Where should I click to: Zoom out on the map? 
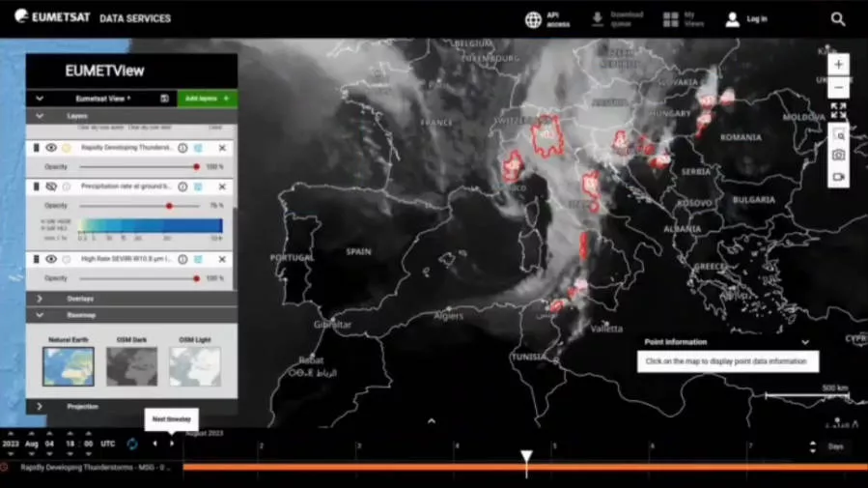point(838,88)
